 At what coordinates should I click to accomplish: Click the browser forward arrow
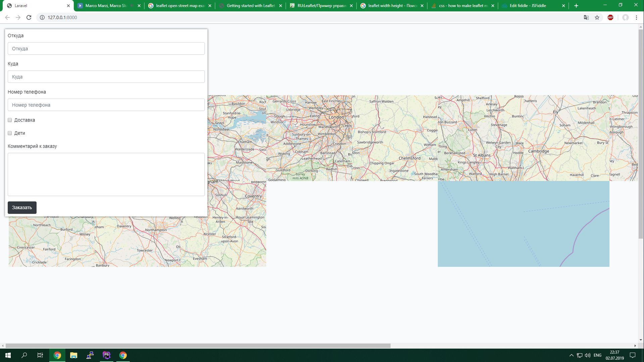[x=18, y=17]
